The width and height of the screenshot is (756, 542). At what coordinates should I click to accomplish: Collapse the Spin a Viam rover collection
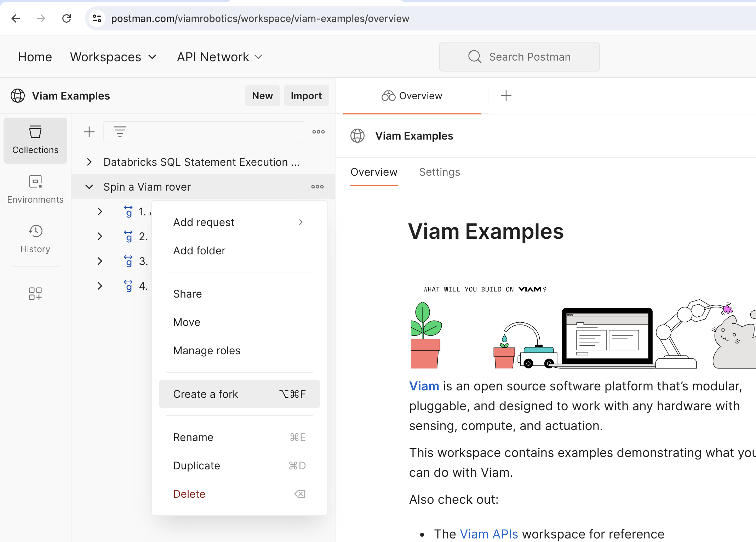[89, 187]
